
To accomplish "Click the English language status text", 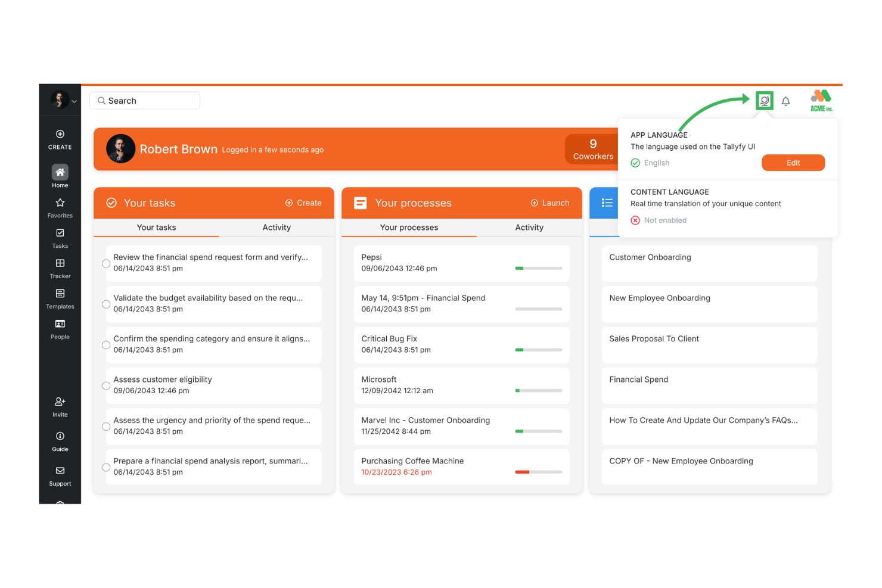I will pos(657,163).
